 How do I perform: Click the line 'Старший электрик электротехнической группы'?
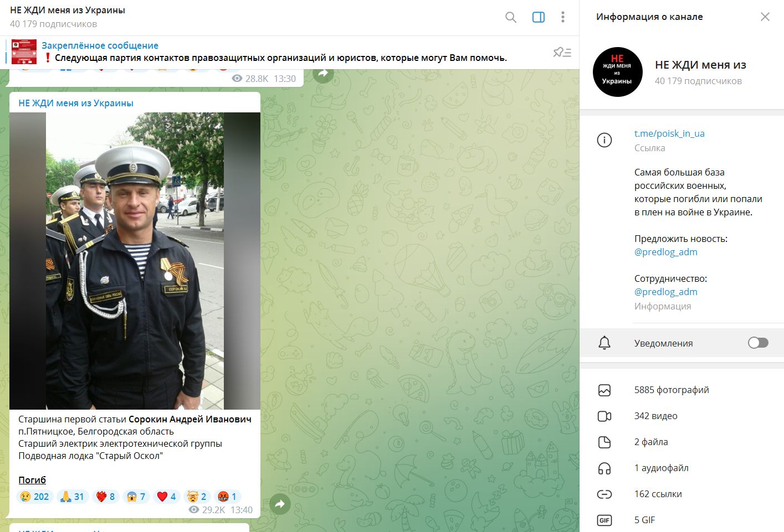coord(120,443)
